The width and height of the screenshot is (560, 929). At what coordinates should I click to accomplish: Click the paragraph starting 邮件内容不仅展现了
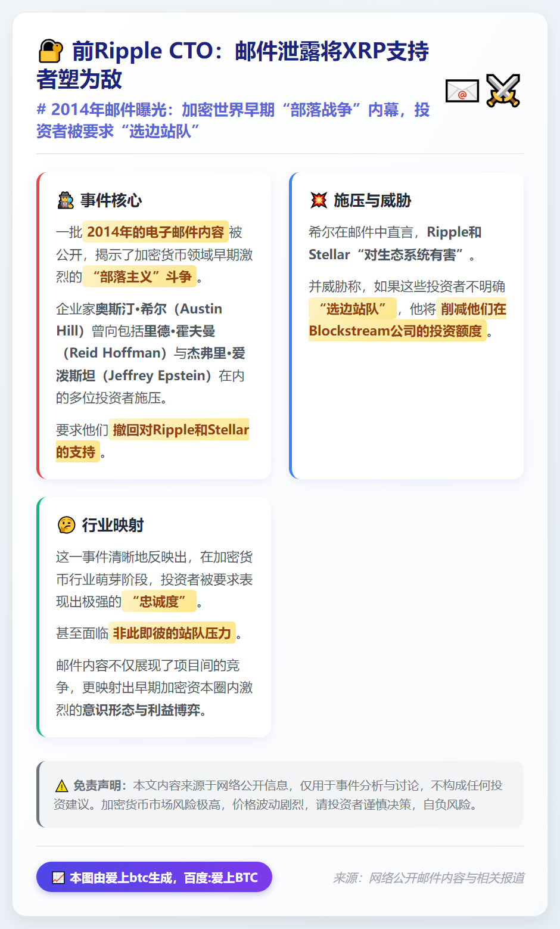coord(154,688)
